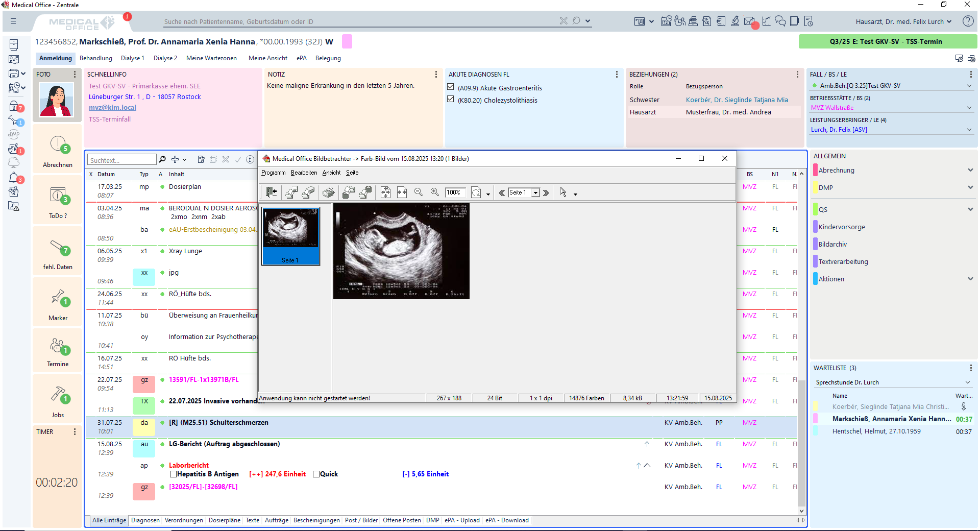This screenshot has height=531, width=980.
Task: Switch to the Behandlung tab
Action: click(95, 58)
